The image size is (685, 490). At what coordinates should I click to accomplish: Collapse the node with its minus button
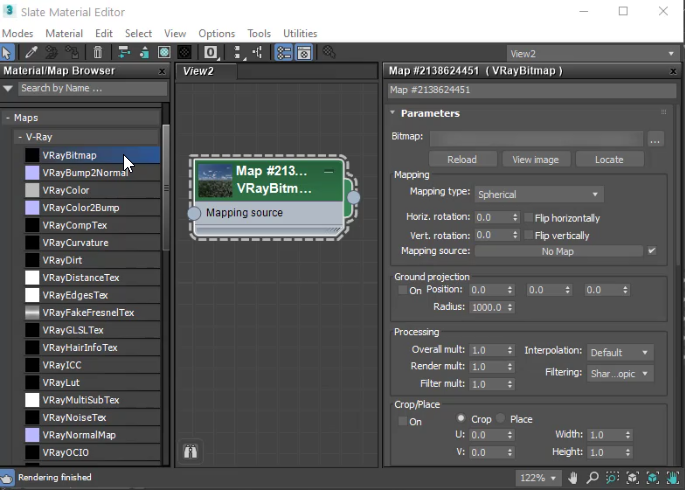point(329,172)
